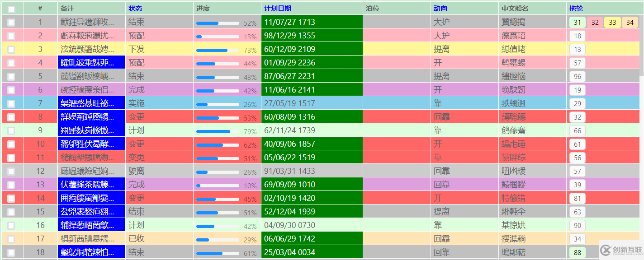Click direction 提离 in row 15

[442, 212]
